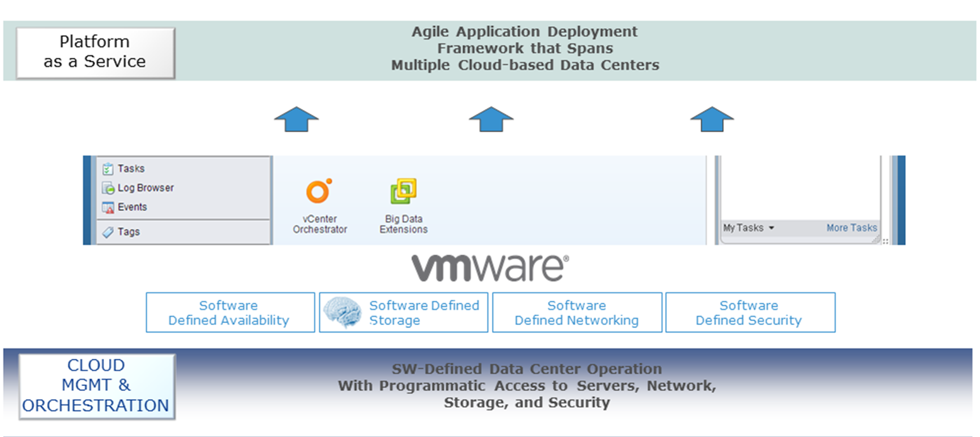
Task: Open the Tags sidebar item
Action: (121, 232)
